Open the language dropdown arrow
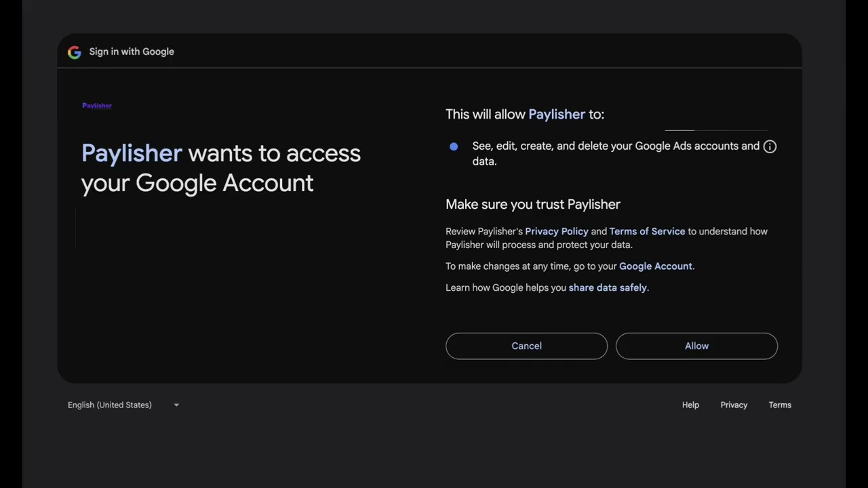 176,405
